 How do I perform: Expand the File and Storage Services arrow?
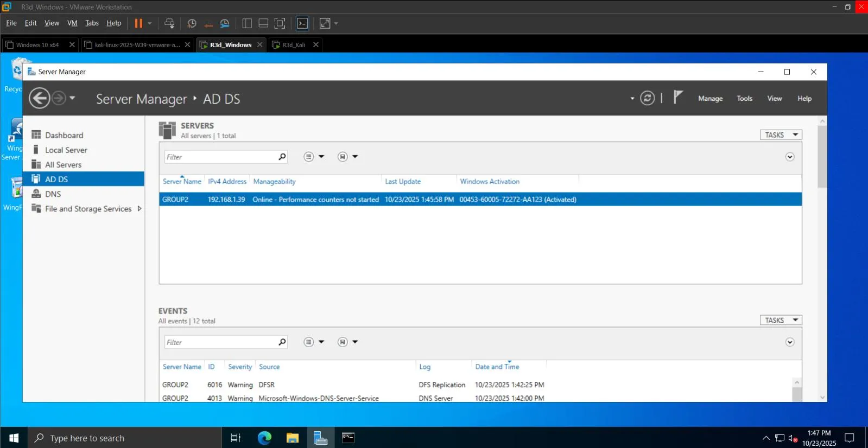point(140,208)
